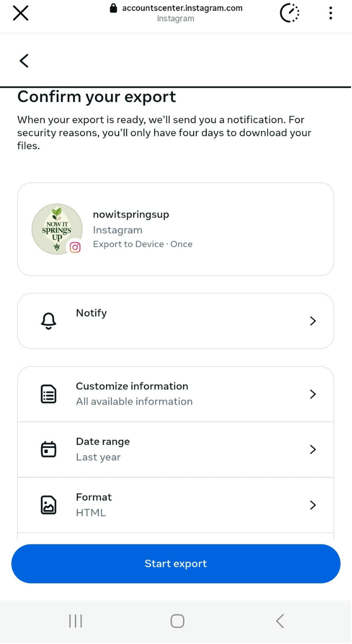Go back using the page back arrow
This screenshot has height=644, width=352.
pos(24,61)
